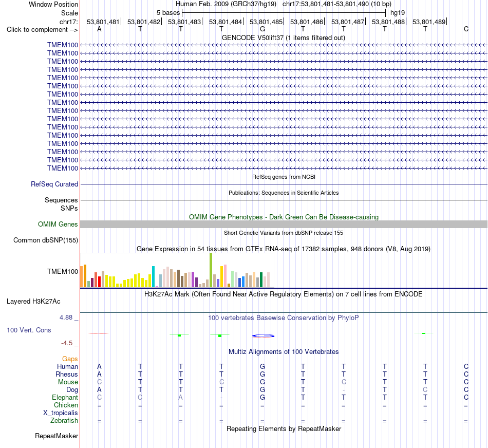
Task: Click the Dog alignment row label
Action: pos(72,390)
